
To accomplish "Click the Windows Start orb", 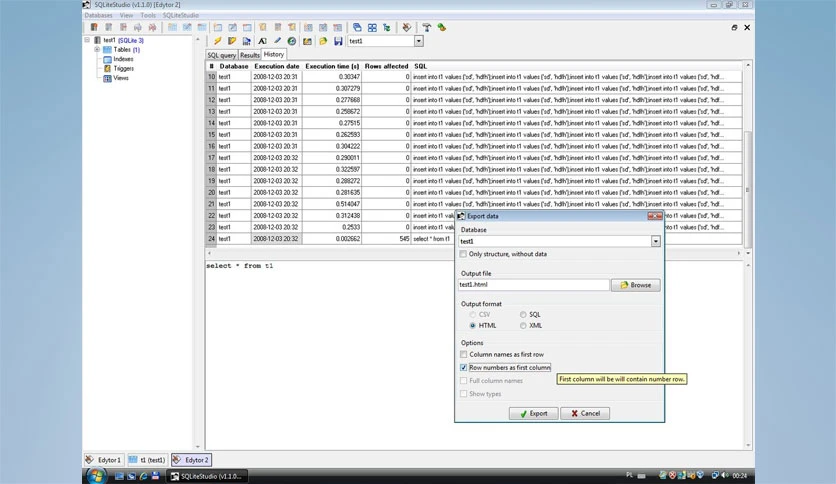I will [97, 475].
